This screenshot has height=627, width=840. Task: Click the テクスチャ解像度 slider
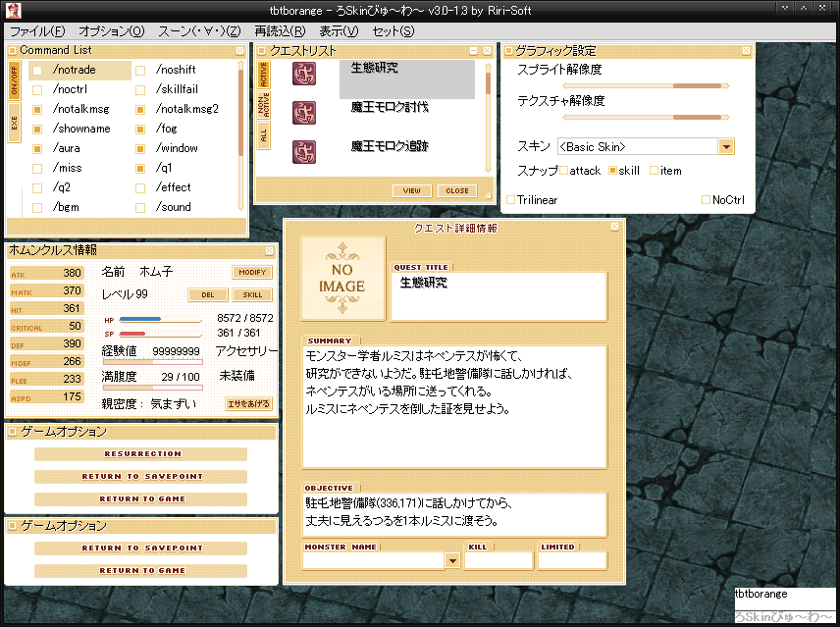[x=646, y=118]
